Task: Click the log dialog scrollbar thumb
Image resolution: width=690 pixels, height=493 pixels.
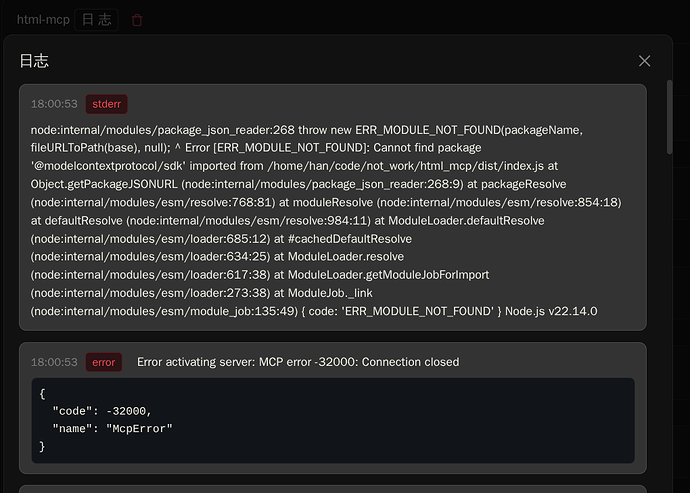Action: 669,117
